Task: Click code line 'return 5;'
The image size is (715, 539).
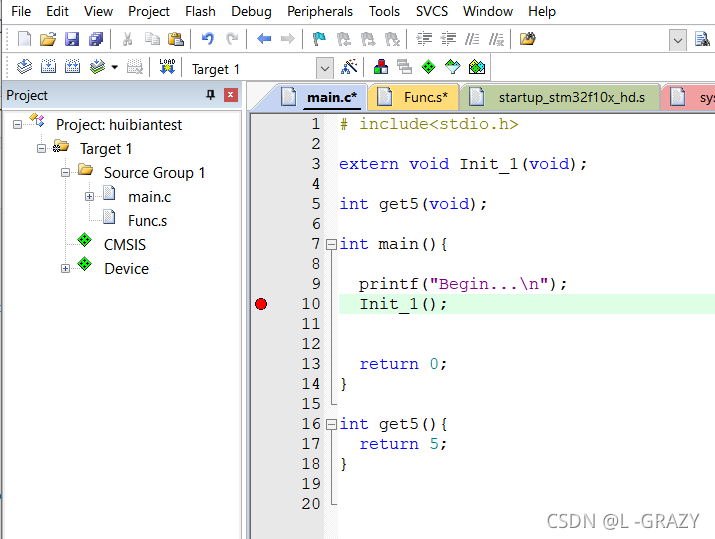Action: [x=403, y=444]
